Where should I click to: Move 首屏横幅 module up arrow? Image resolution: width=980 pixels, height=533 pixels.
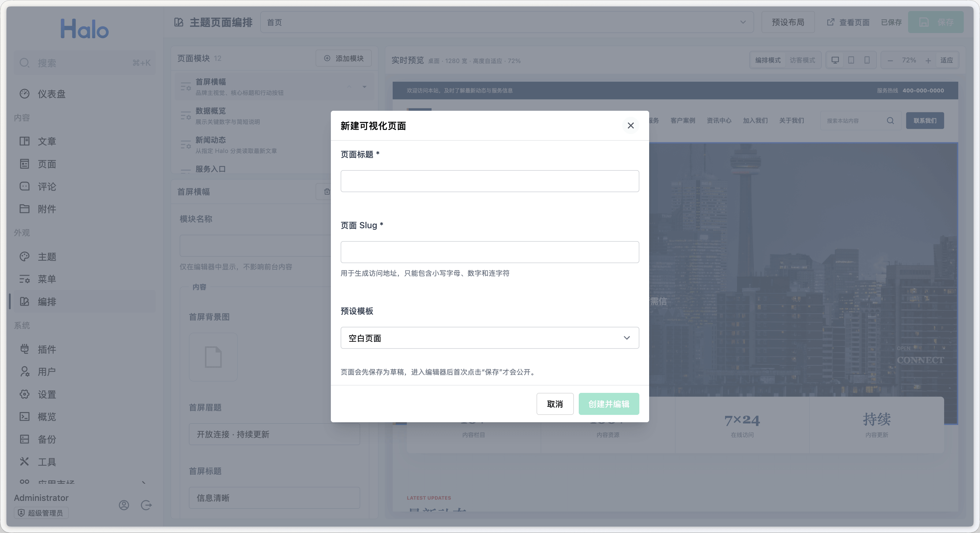[x=349, y=87]
